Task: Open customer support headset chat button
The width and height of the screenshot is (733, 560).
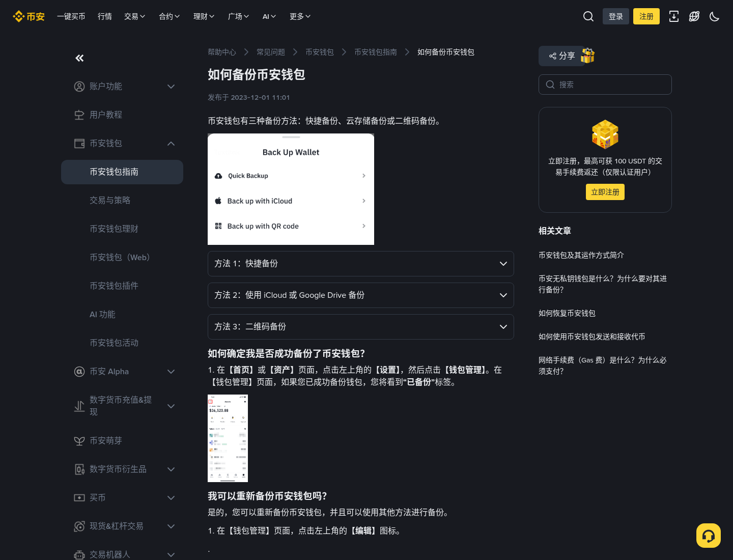Action: 709,536
